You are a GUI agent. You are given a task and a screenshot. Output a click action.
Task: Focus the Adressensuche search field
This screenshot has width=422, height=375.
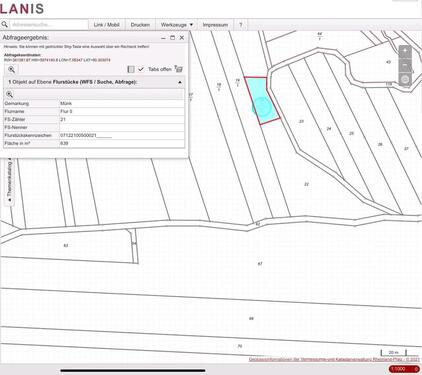[x=49, y=25]
